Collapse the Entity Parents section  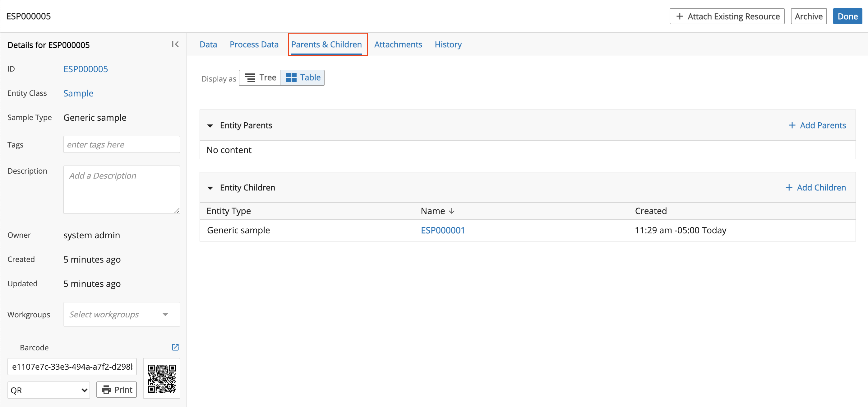click(x=210, y=126)
